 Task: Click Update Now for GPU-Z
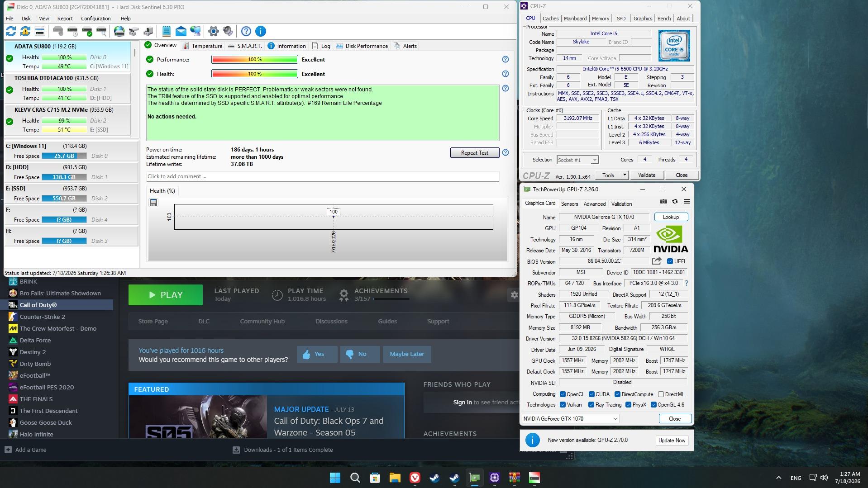coord(672,441)
